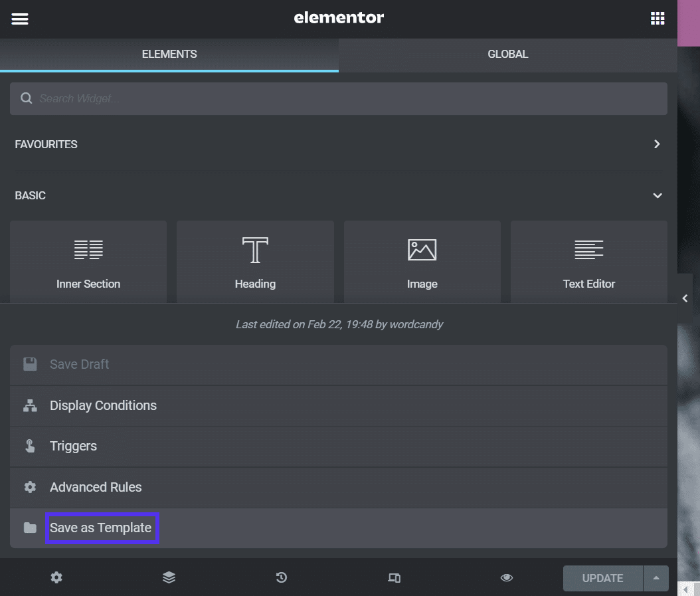Collapse the BASIC widget section
Viewport: 700px width, 596px height.
click(x=657, y=195)
